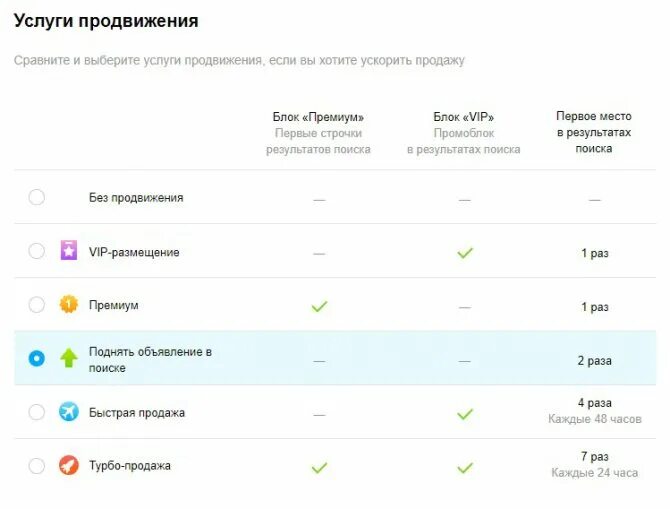Click the orange Премиум badge icon
Viewport: 670px width, 509px height.
tap(68, 305)
